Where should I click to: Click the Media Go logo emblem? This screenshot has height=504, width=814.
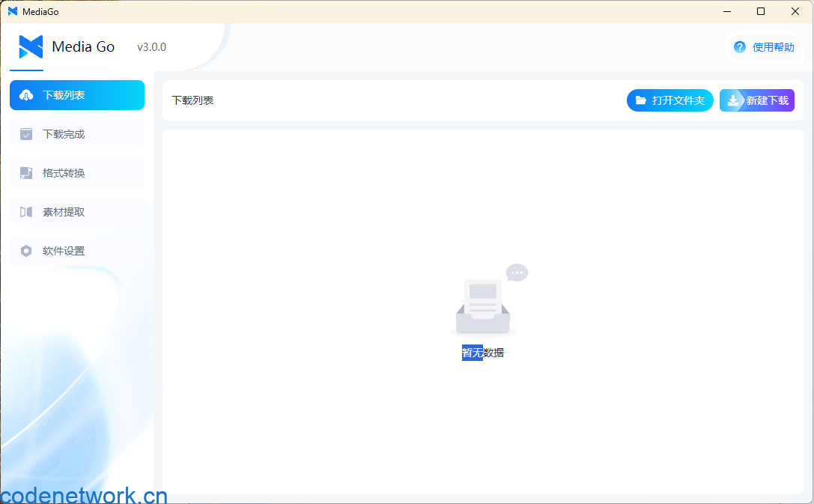click(x=31, y=47)
